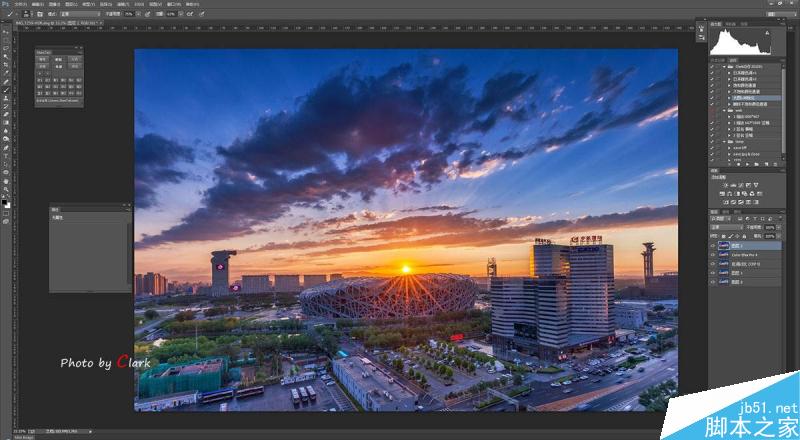Select the Brush tool in the toolbox
The width and height of the screenshot is (800, 440).
pyautogui.click(x=6, y=90)
